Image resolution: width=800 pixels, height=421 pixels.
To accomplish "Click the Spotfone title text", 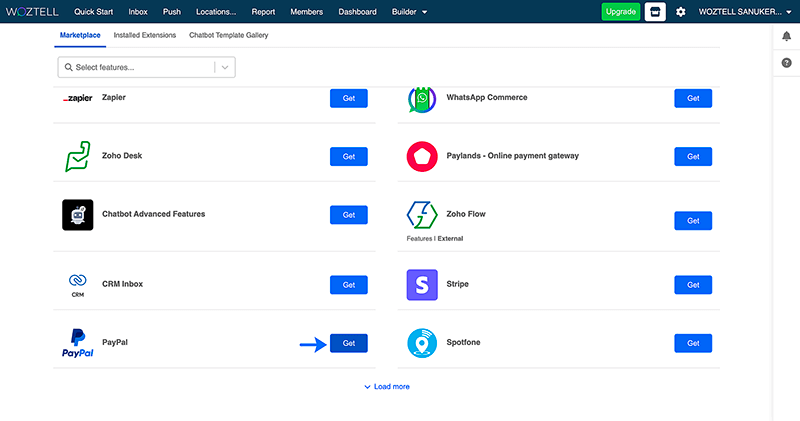I will click(x=463, y=342).
